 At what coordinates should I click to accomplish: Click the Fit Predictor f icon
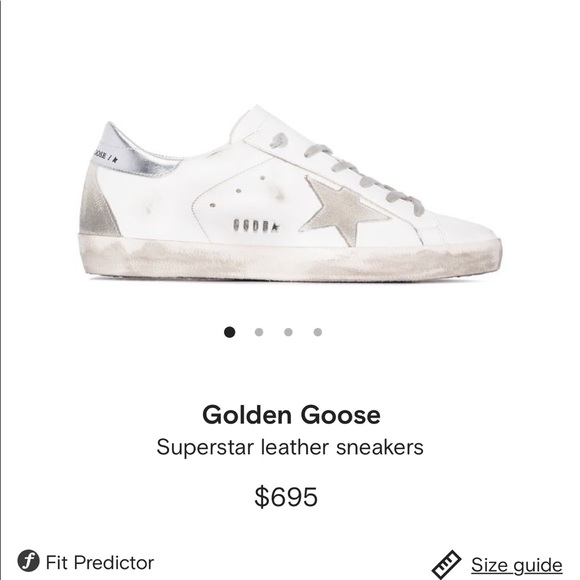pos(28,561)
